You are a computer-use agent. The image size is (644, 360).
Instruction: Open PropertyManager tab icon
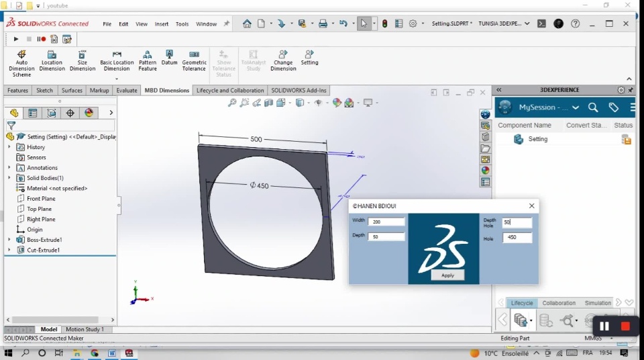[32, 113]
